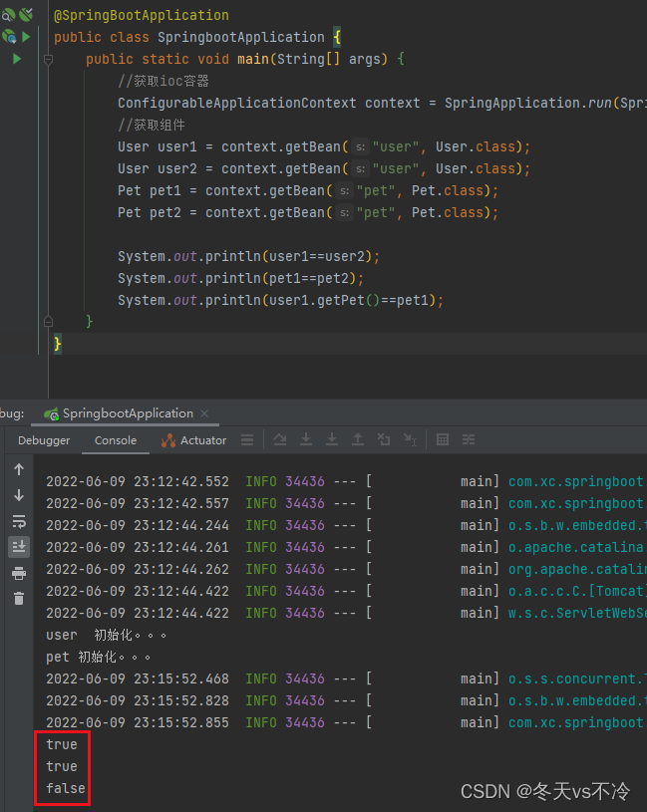Image resolution: width=647 pixels, height=812 pixels.
Task: Click Force Step Into debug icon
Action: click(332, 439)
